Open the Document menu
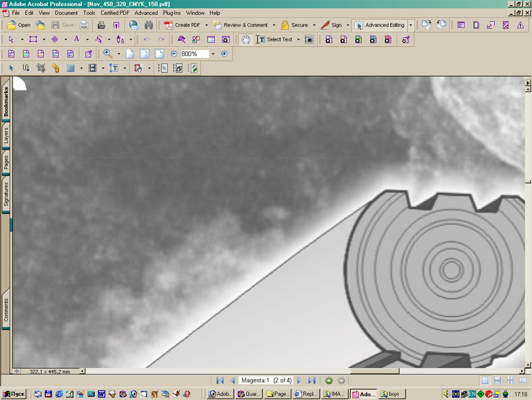The height and width of the screenshot is (400, 532). tap(66, 13)
